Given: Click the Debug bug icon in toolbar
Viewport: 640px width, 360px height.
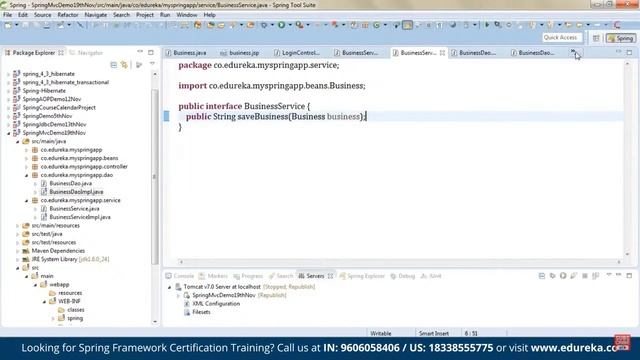Looking at the screenshot, I should pyautogui.click(x=264, y=25).
